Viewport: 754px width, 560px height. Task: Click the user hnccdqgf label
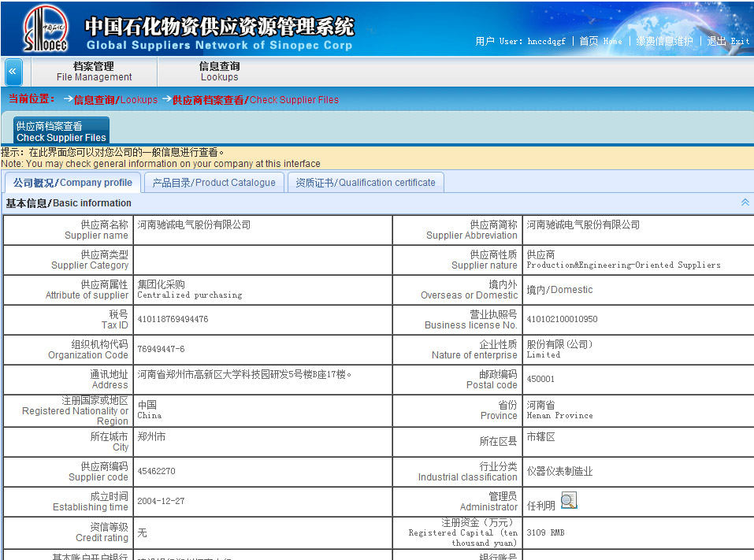tap(520, 41)
